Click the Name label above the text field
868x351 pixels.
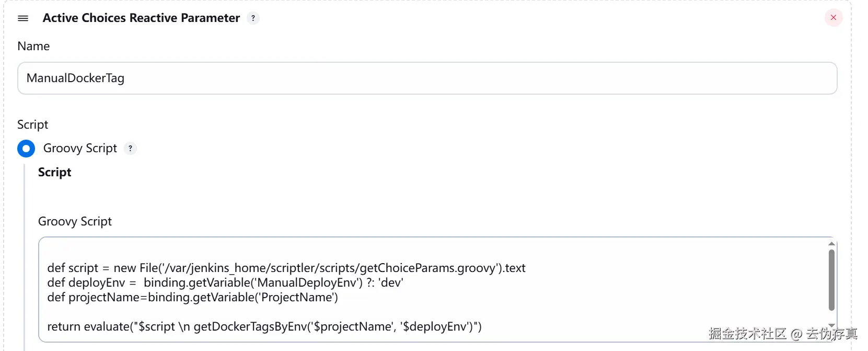pyautogui.click(x=33, y=47)
